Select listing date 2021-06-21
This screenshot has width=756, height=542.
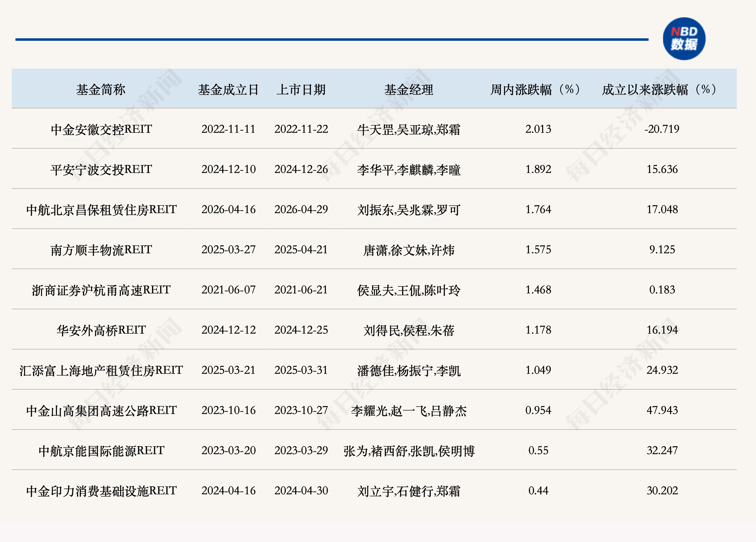coord(301,290)
